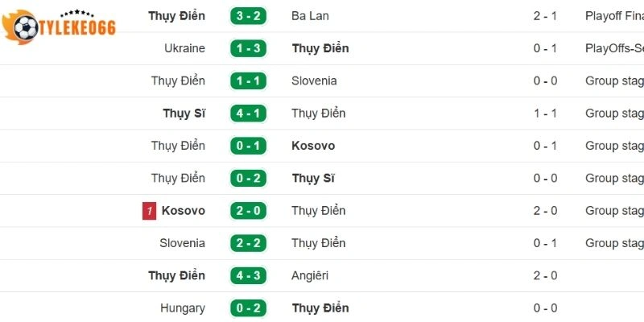
Task: Select the Hungary team name
Action: (183, 308)
